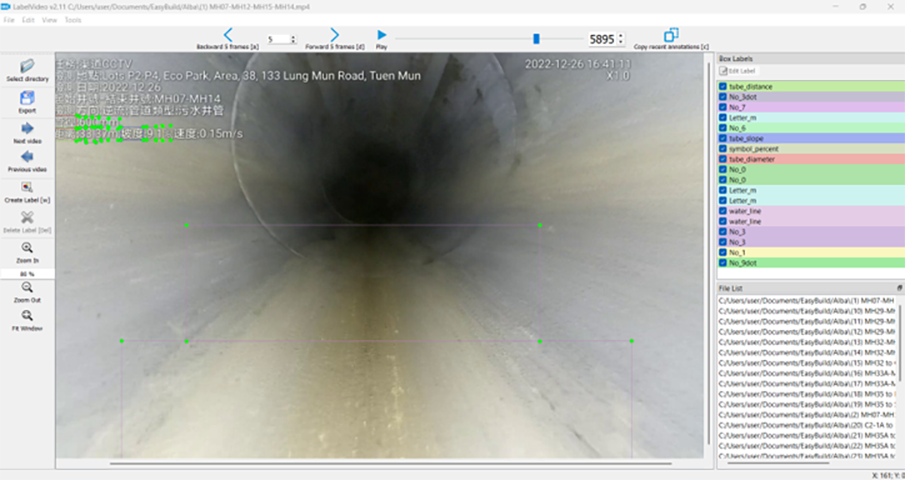This screenshot has height=480, width=905.
Task: Click the frame number spinner arrows
Action: pos(620,39)
